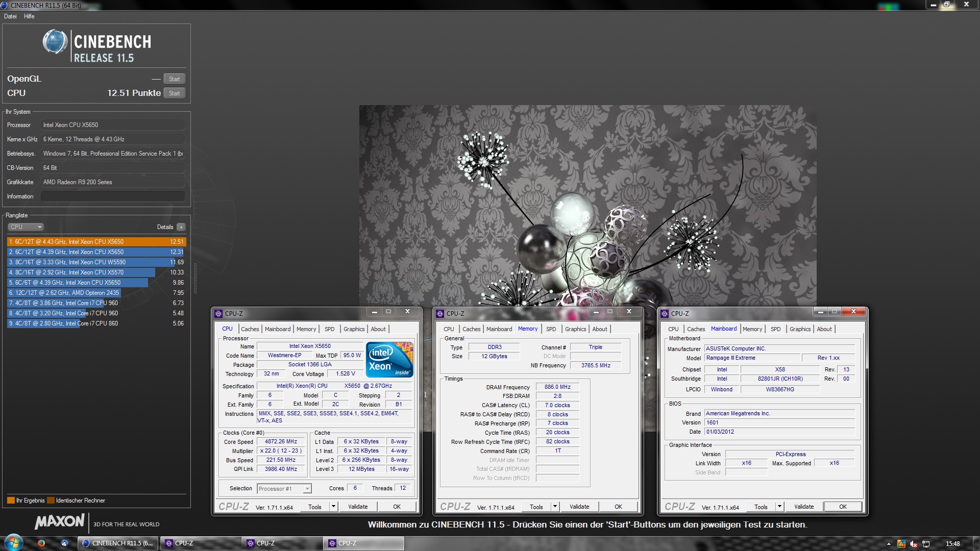The height and width of the screenshot is (551, 980).
Task: Open Mainboard tab in first CPU-Z window
Action: click(x=278, y=329)
